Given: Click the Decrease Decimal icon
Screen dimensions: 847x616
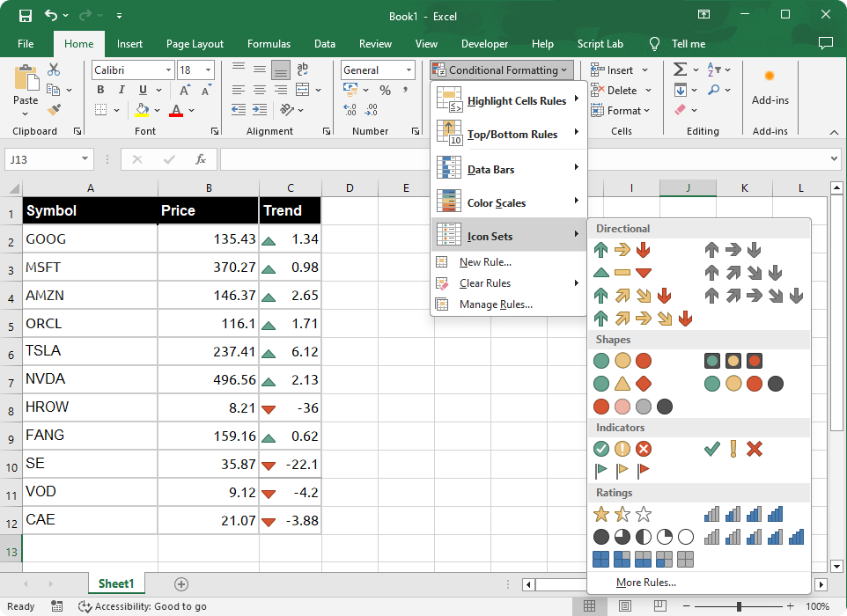Looking at the screenshot, I should click(x=371, y=110).
